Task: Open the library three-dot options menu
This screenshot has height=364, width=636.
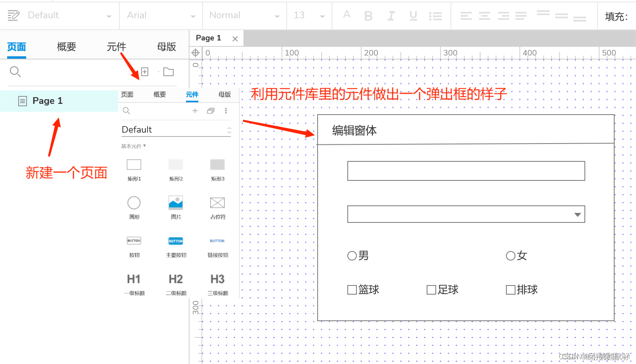Action: (226, 111)
